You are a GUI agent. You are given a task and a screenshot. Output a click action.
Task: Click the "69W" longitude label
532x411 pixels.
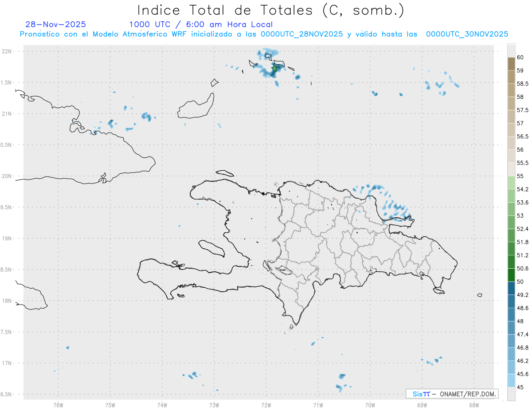point(422,405)
